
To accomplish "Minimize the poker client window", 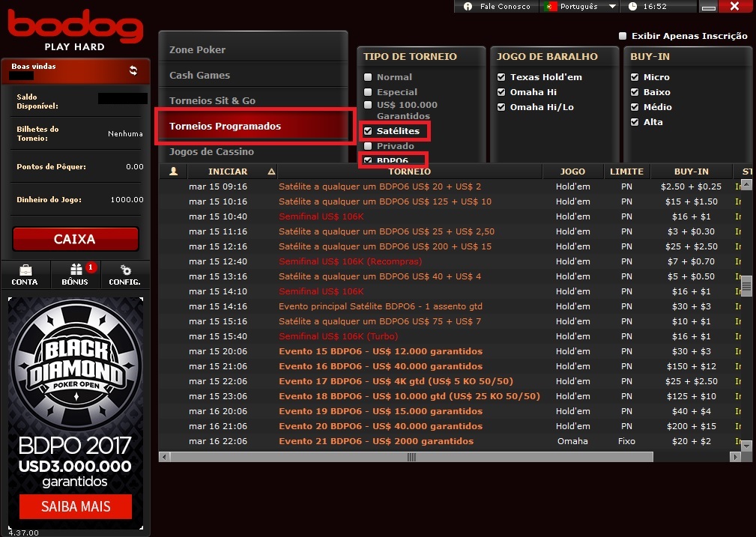I will (x=708, y=7).
